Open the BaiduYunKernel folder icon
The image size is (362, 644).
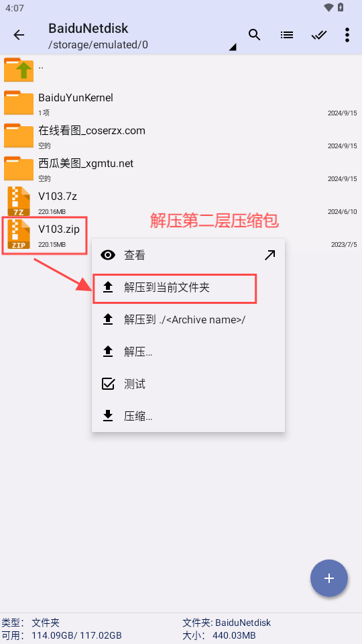[19, 103]
